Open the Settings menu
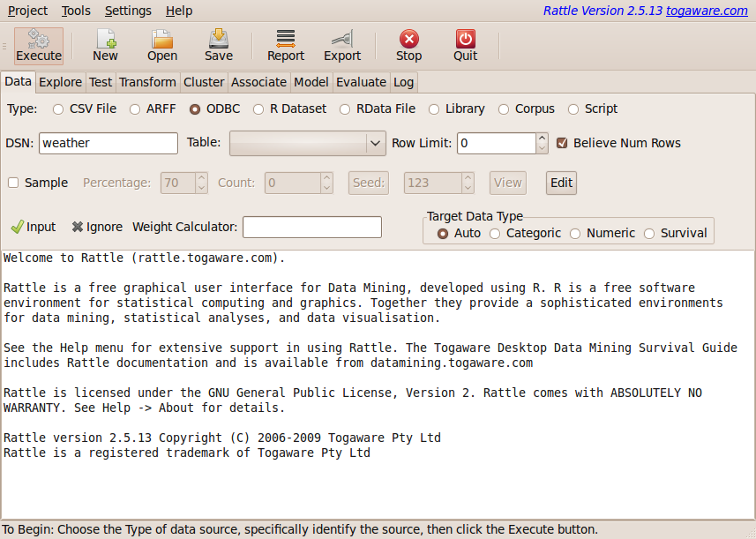 click(128, 11)
